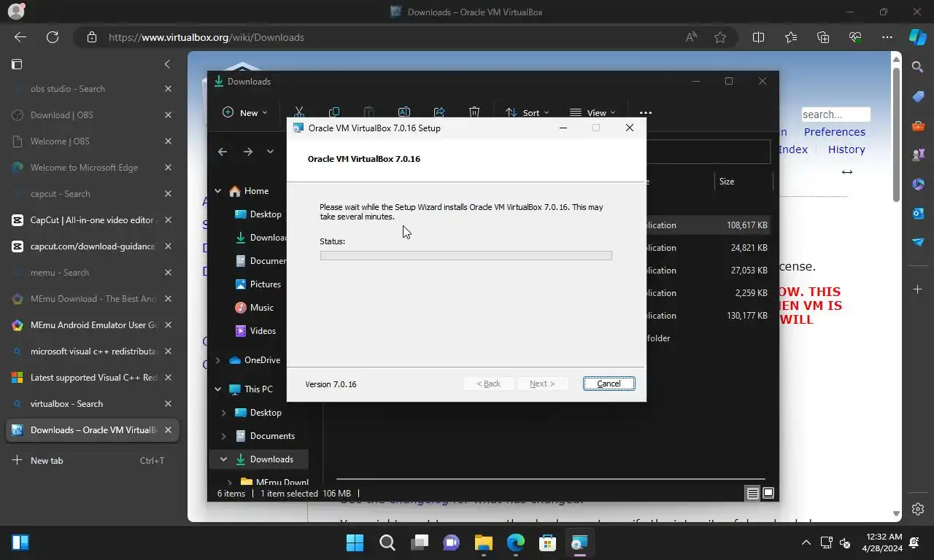The width and height of the screenshot is (934, 560).
Task: Show hidden icons chevron in system tray
Action: (x=806, y=542)
